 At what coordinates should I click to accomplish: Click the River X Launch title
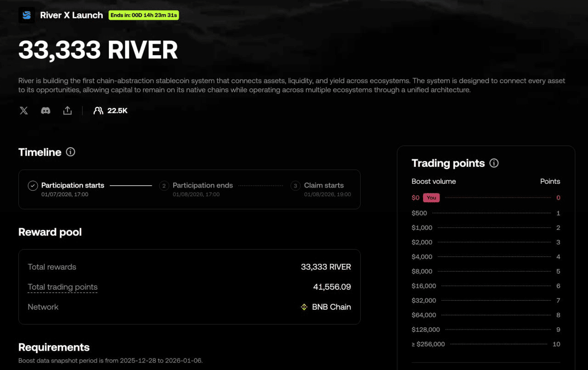[71, 15]
